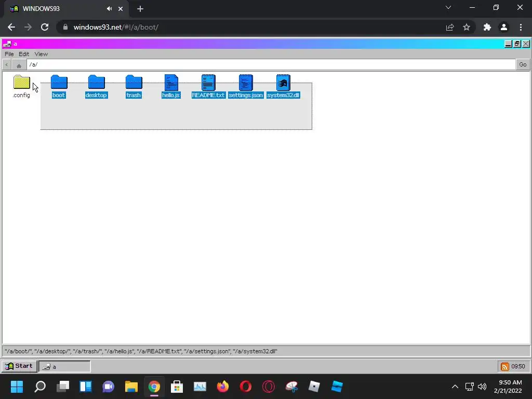Maximize the 'a' explorer window

pos(517,44)
